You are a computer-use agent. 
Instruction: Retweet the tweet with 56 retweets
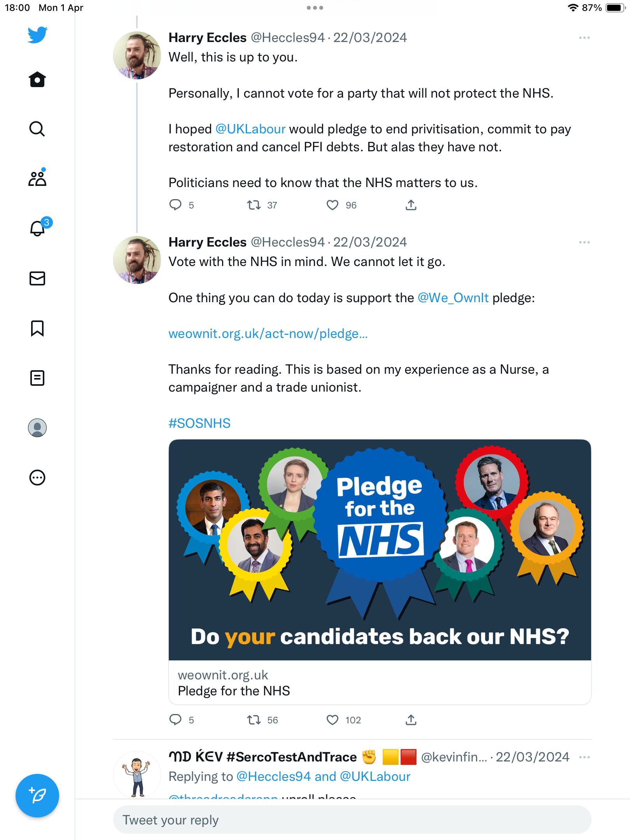[x=254, y=720]
